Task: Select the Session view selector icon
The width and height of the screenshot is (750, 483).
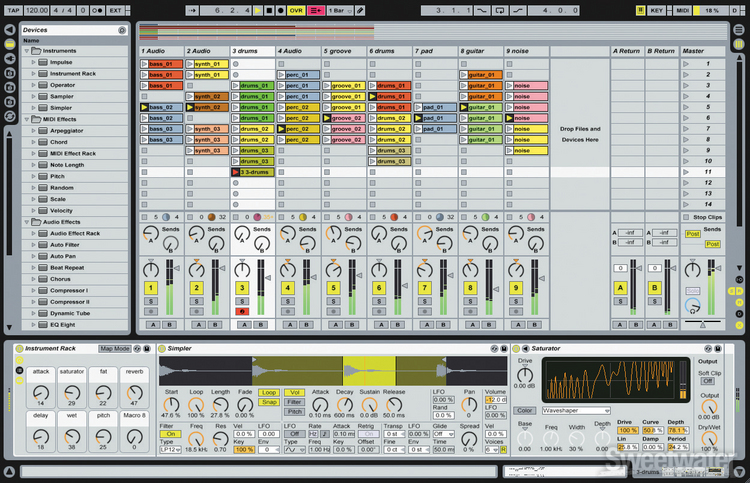Action: [x=739, y=44]
